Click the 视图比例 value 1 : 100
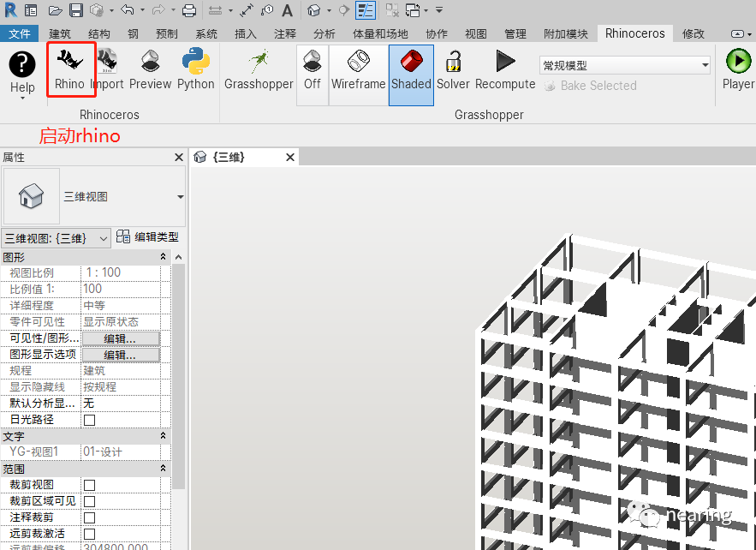The image size is (756, 550). [121, 272]
